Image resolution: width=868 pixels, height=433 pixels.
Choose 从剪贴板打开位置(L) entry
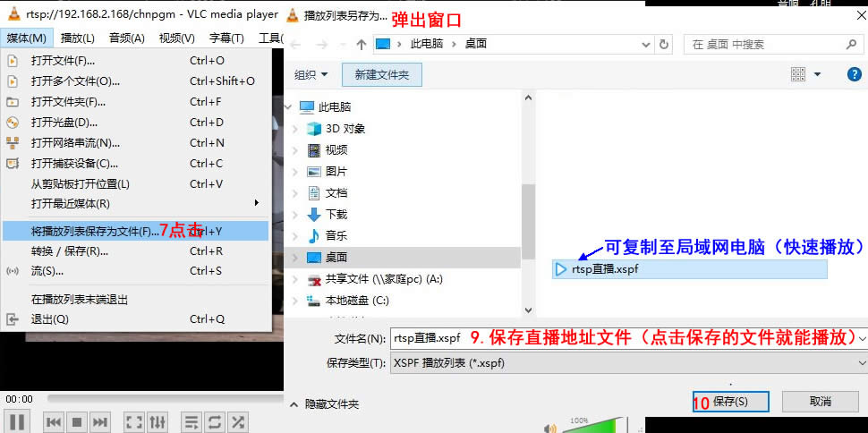point(136,183)
